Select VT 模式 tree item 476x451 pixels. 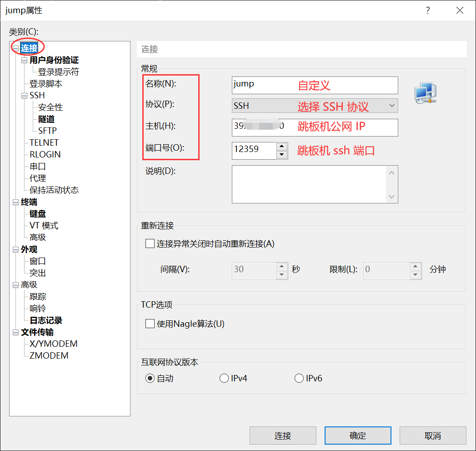(x=44, y=226)
